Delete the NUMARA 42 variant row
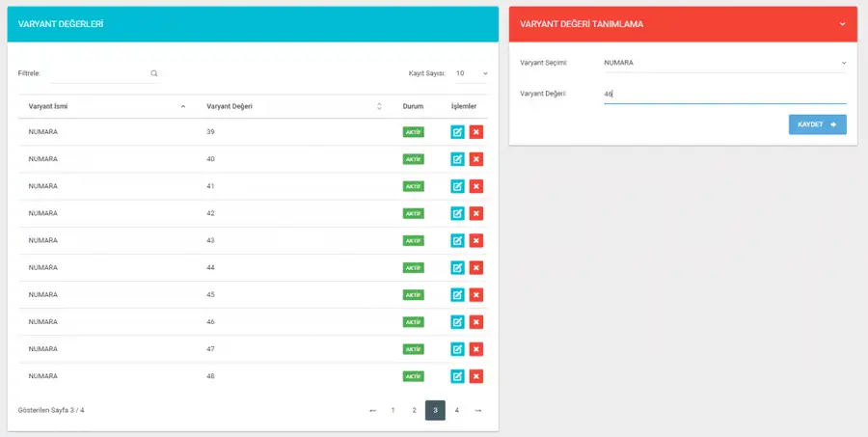Screen dimensions: 868x437 point(476,213)
